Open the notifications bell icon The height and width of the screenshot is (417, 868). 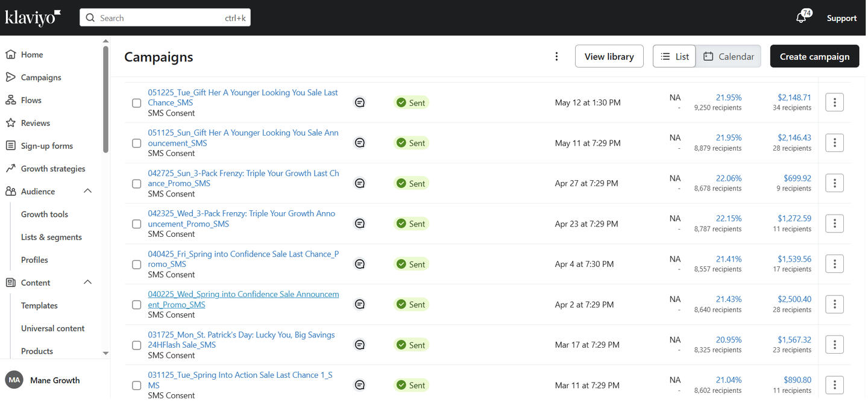tap(801, 18)
